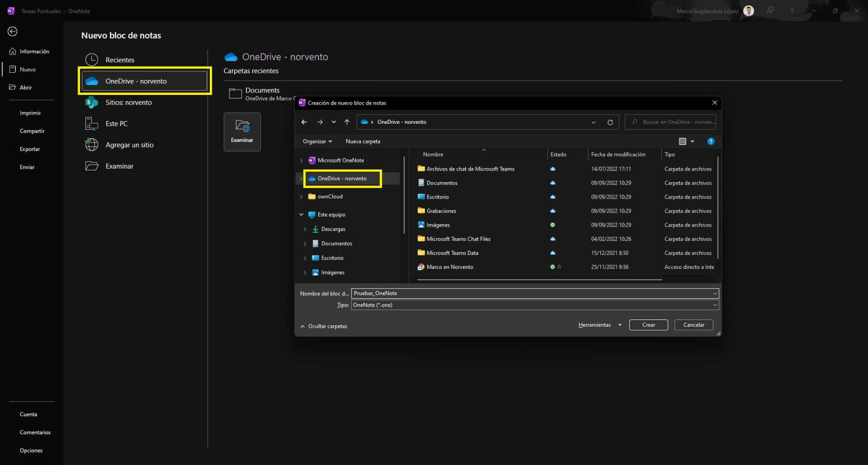Open recent locations dropdown arrow
The height and width of the screenshot is (465, 868).
334,122
